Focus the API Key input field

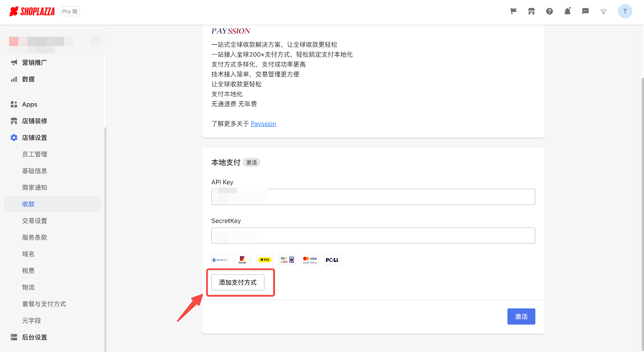click(373, 197)
